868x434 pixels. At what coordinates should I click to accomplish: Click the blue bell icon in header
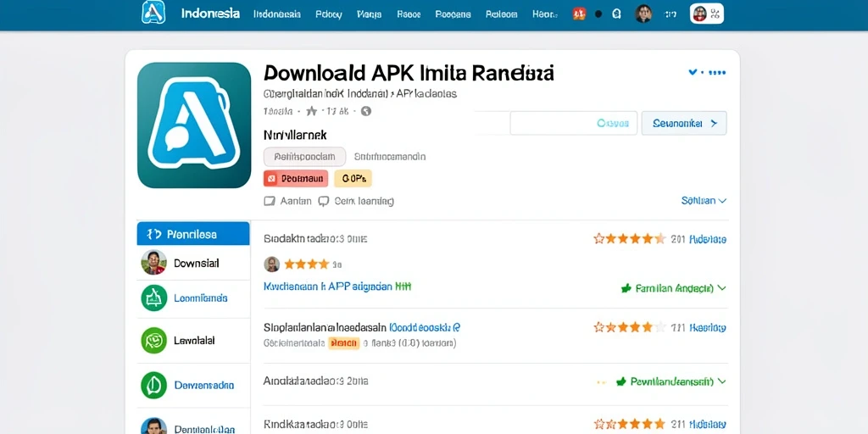(x=617, y=14)
